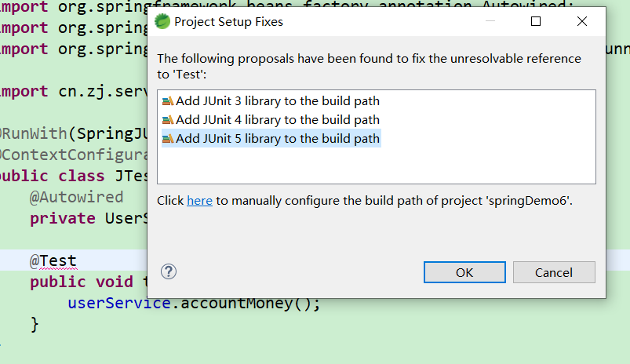The width and height of the screenshot is (630, 364).
Task: Open help via the question mark icon
Action: pyautogui.click(x=169, y=271)
